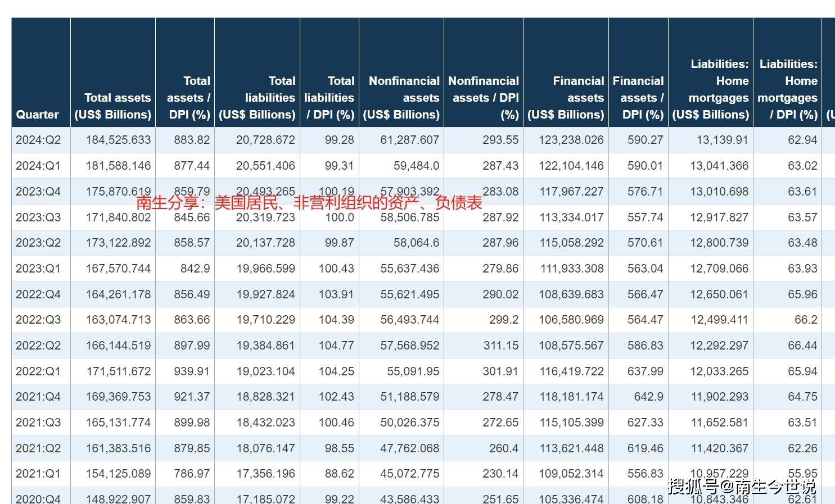Click the 184,525.633 total assets cell

pyautogui.click(x=118, y=140)
